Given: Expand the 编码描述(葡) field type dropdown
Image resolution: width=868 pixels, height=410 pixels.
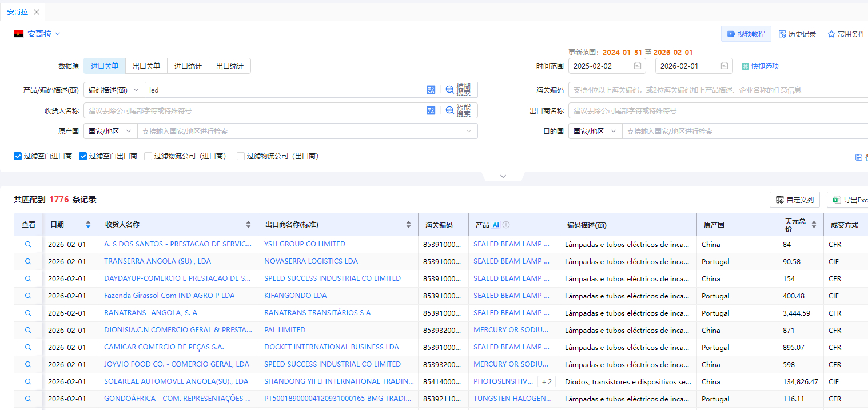Looking at the screenshot, I should 114,90.
